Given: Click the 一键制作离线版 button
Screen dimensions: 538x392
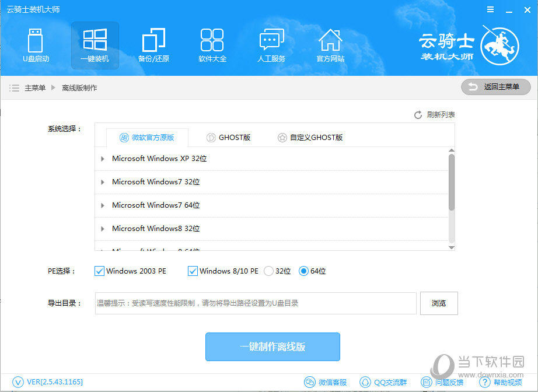Looking at the screenshot, I should (273, 346).
